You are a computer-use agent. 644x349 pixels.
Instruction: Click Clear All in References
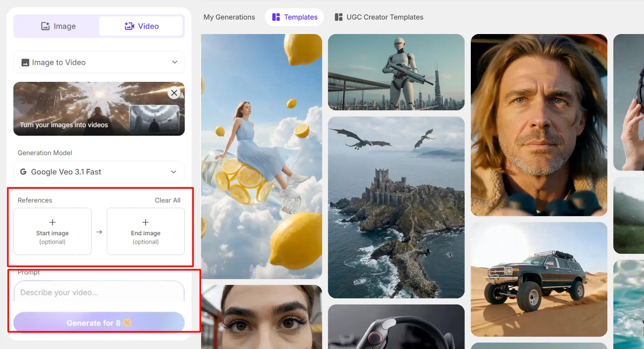coord(167,200)
